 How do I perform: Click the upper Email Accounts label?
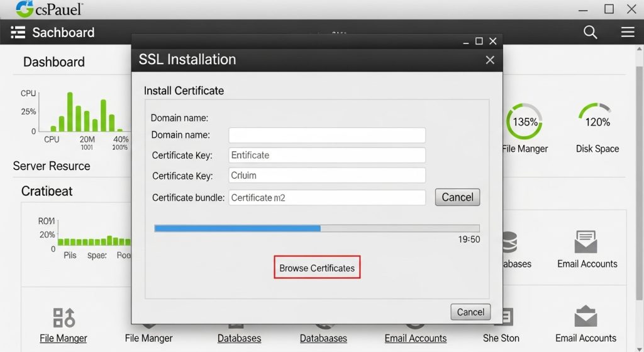click(x=587, y=264)
